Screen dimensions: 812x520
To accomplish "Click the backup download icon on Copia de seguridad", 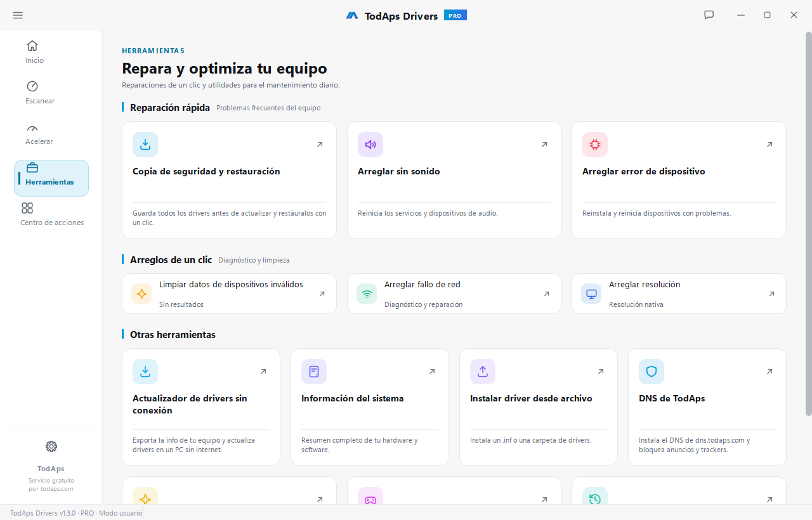I will coord(145,145).
